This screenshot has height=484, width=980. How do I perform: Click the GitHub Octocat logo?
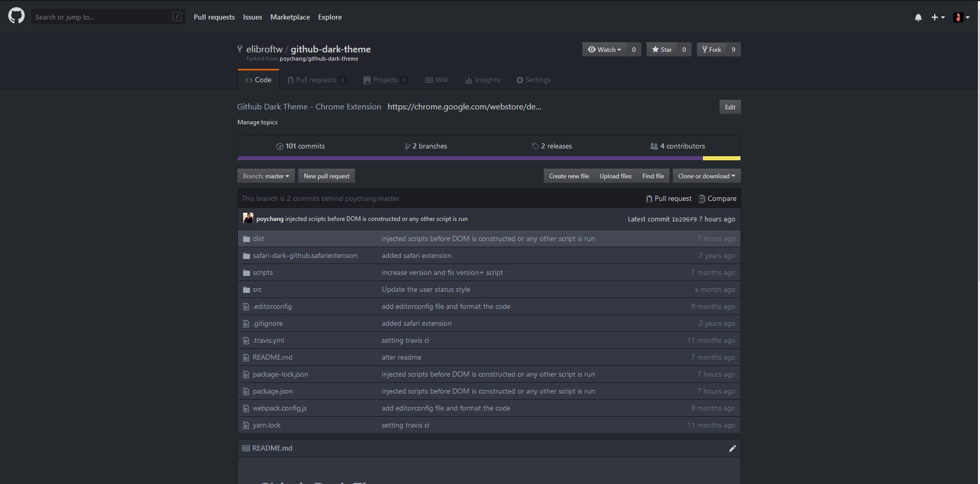pyautogui.click(x=16, y=16)
